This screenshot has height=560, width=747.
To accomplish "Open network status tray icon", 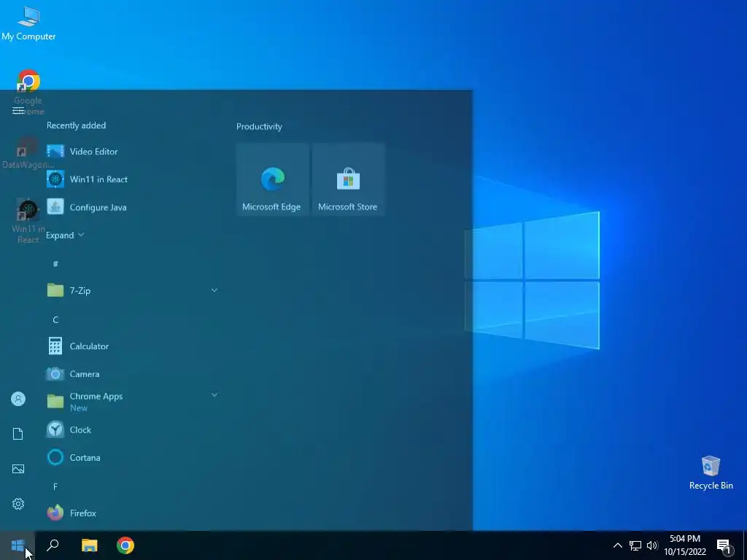I will 635,545.
